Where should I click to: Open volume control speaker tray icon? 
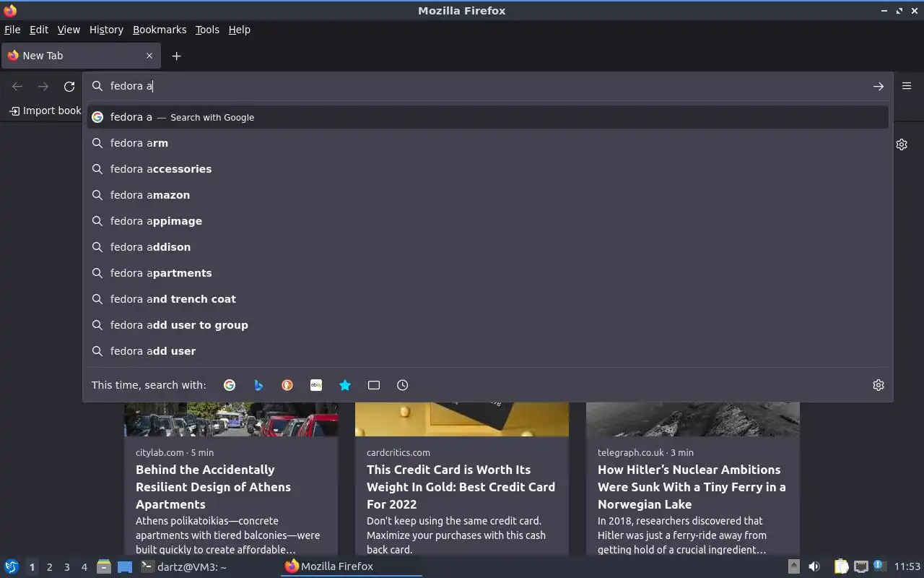click(x=814, y=566)
